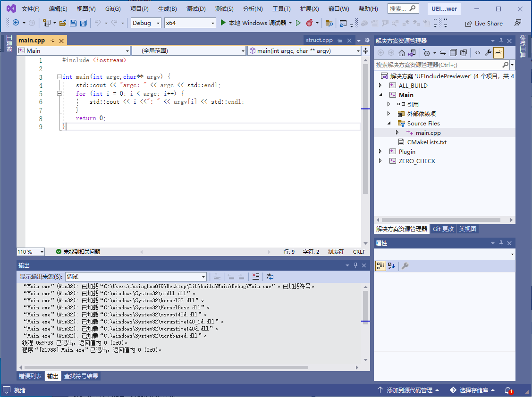Open properties wrench icon in Solution Explorer
This screenshot has width=532, height=397.
tap(488, 53)
